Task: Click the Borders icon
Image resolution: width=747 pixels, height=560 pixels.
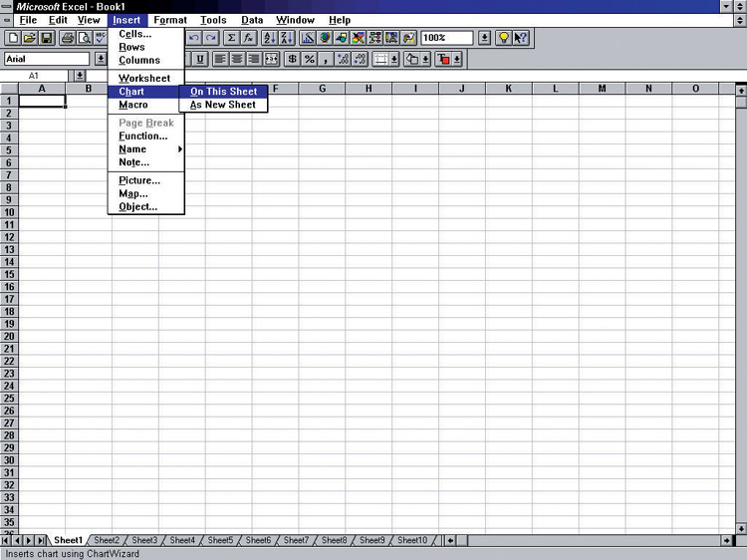Action: click(x=380, y=59)
